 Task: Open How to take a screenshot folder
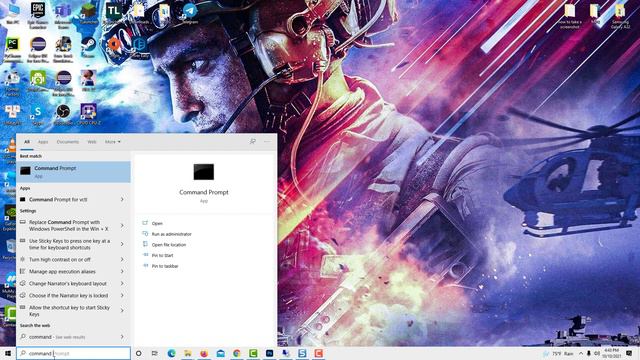tap(569, 16)
